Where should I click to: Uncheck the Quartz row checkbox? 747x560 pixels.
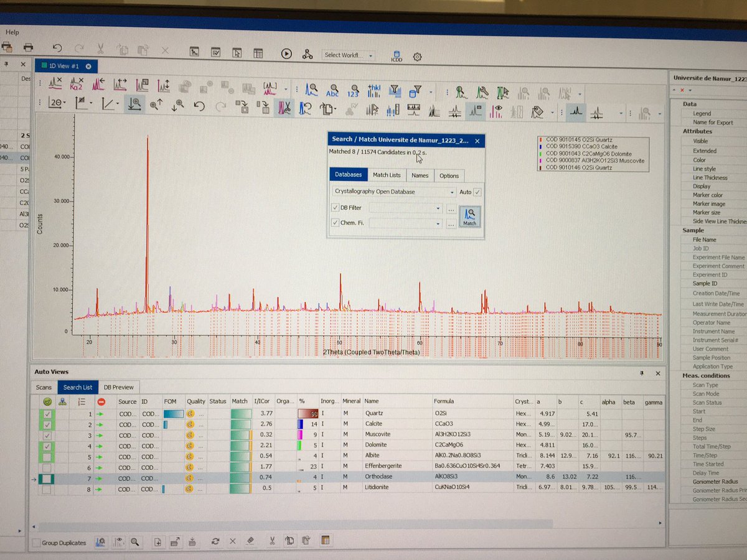(48, 414)
